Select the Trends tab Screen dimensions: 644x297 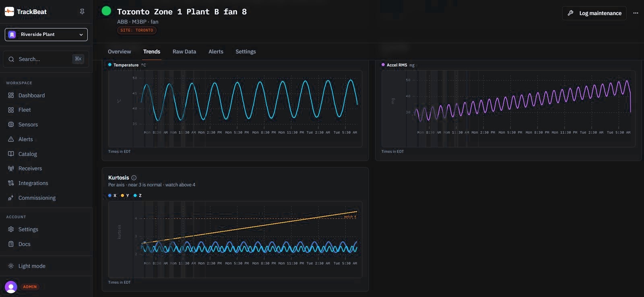[x=152, y=52]
